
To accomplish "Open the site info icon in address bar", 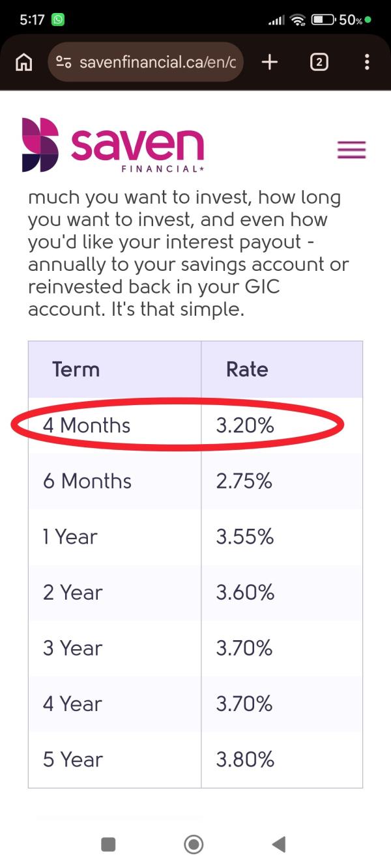I will pos(63,63).
